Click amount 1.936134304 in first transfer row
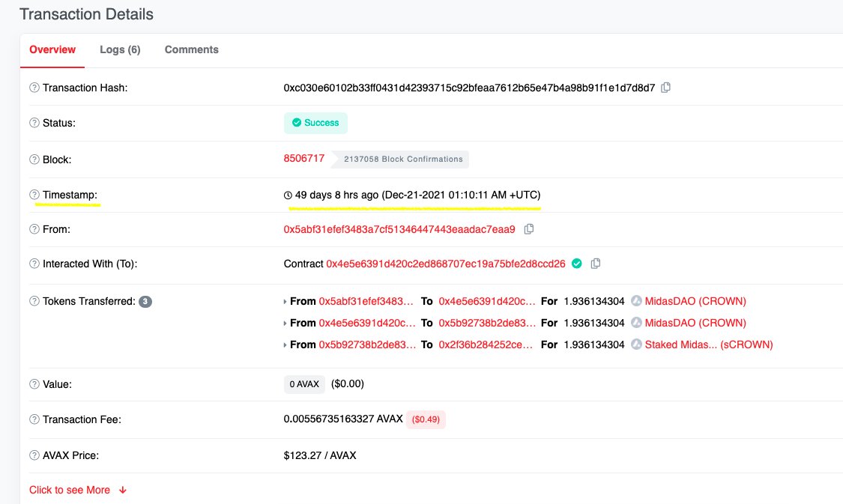 point(594,302)
